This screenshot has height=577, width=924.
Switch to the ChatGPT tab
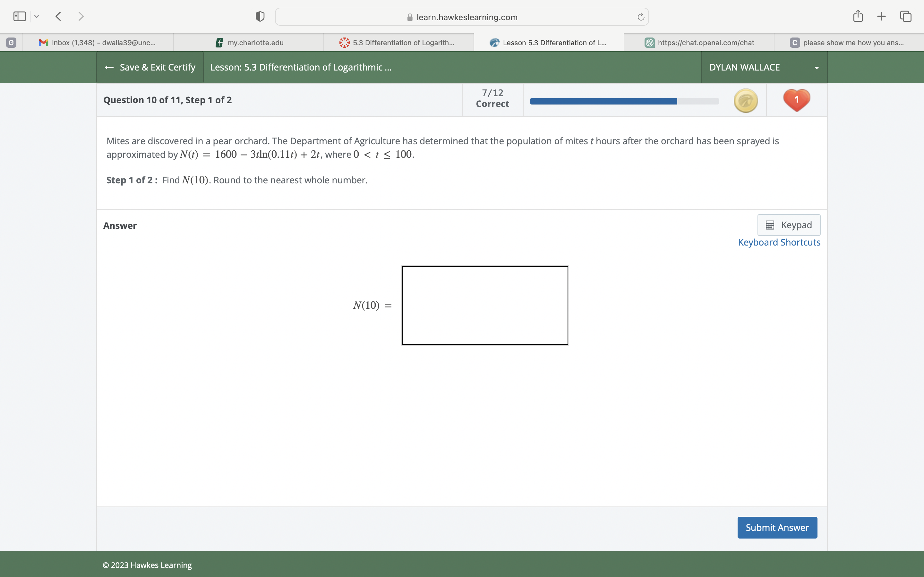[699, 42]
